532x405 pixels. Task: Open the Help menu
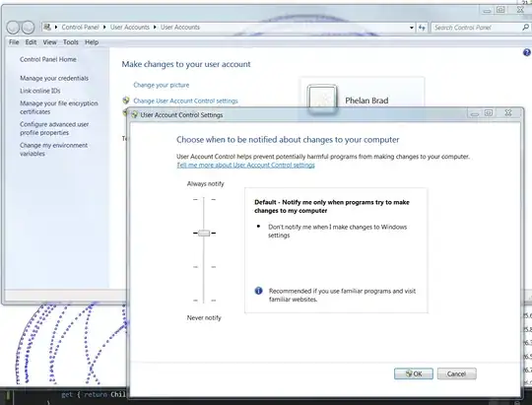92,42
